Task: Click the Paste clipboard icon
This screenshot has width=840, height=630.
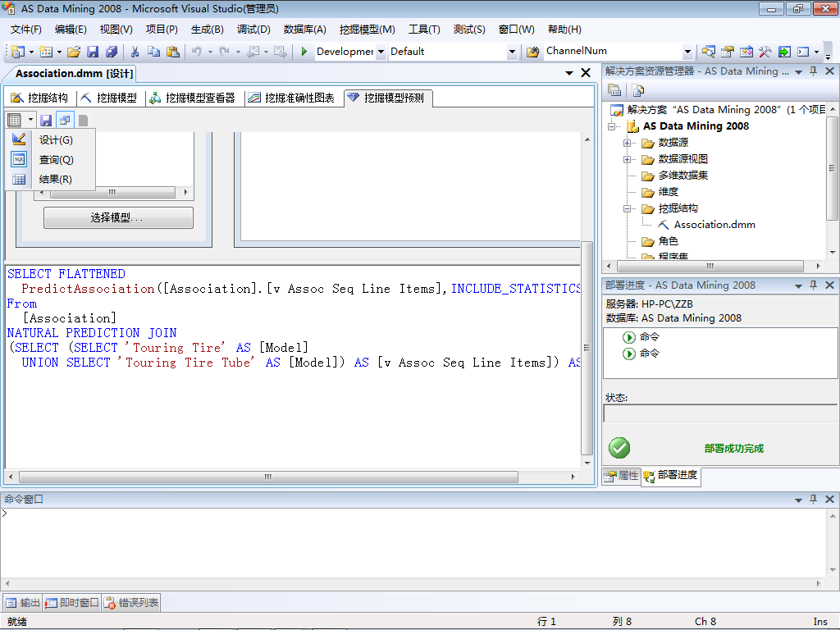Action: pos(172,52)
